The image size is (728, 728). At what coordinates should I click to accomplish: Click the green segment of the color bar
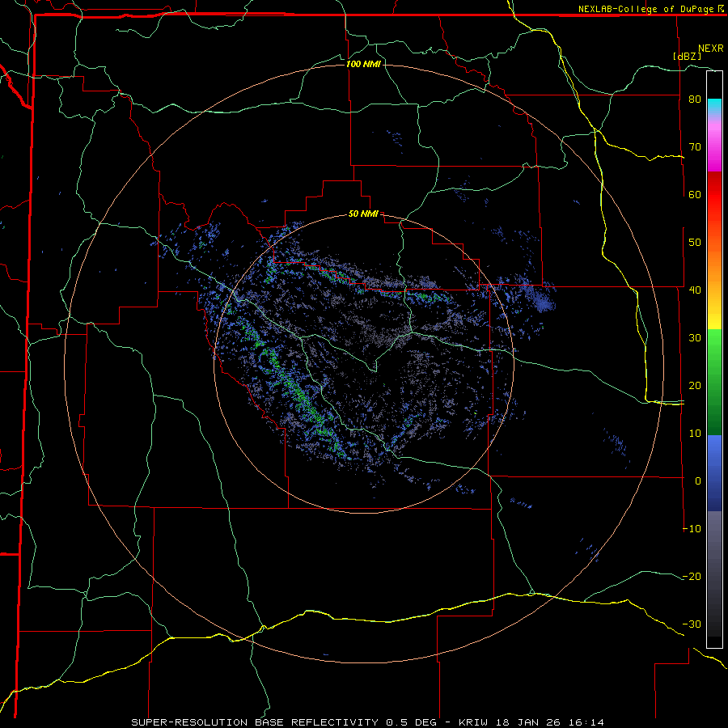[x=714, y=382]
